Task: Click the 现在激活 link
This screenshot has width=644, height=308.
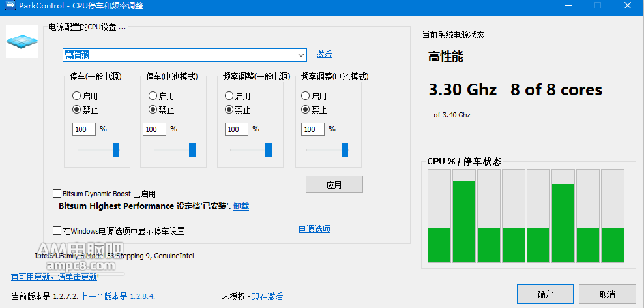Action: (267, 296)
